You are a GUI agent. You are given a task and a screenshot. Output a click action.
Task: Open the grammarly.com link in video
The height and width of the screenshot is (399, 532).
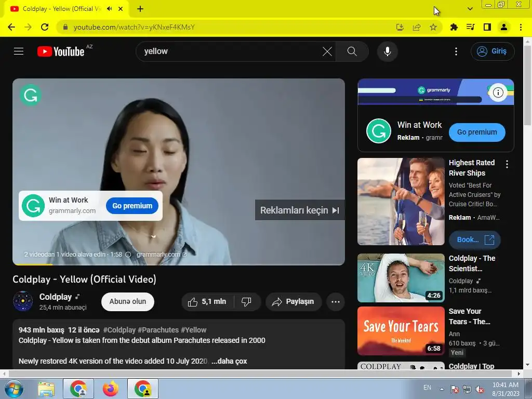tap(162, 255)
